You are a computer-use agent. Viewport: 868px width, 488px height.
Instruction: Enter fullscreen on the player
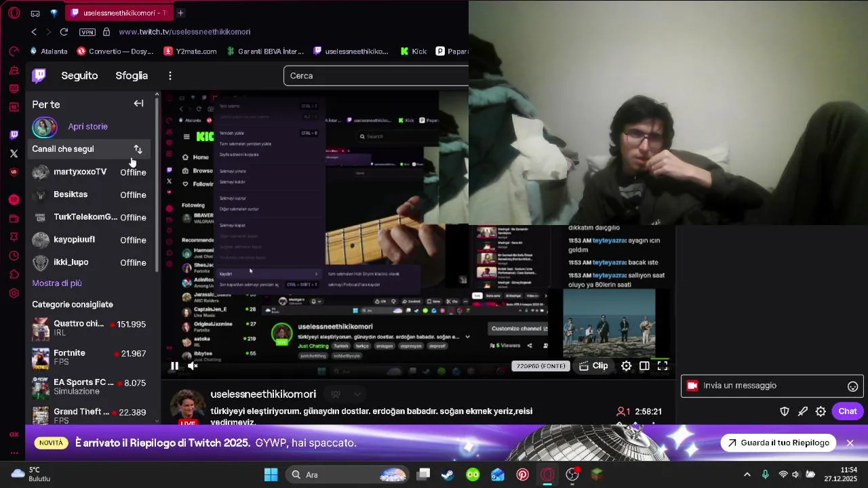[x=663, y=366]
